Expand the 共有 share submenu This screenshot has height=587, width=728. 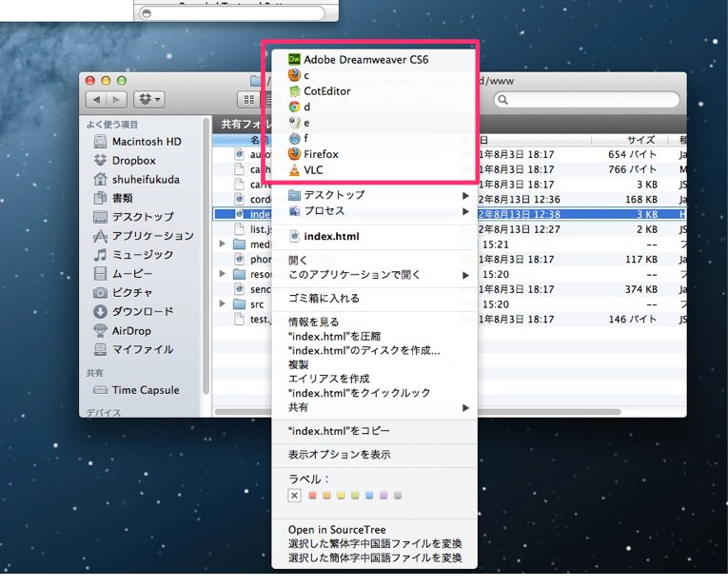[465, 408]
